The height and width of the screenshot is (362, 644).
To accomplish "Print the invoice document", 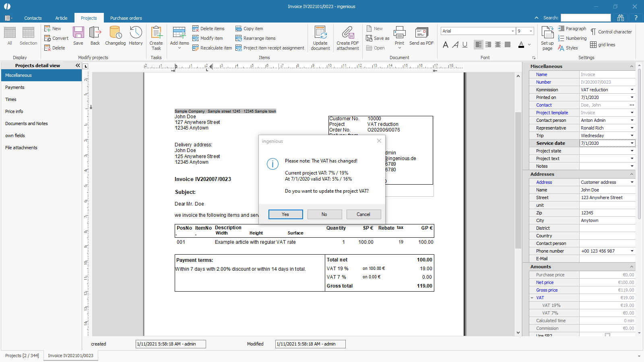I will [399, 35].
